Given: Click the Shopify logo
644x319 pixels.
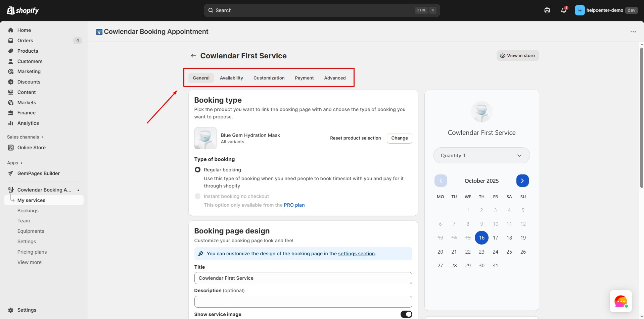Looking at the screenshot, I should [23, 10].
